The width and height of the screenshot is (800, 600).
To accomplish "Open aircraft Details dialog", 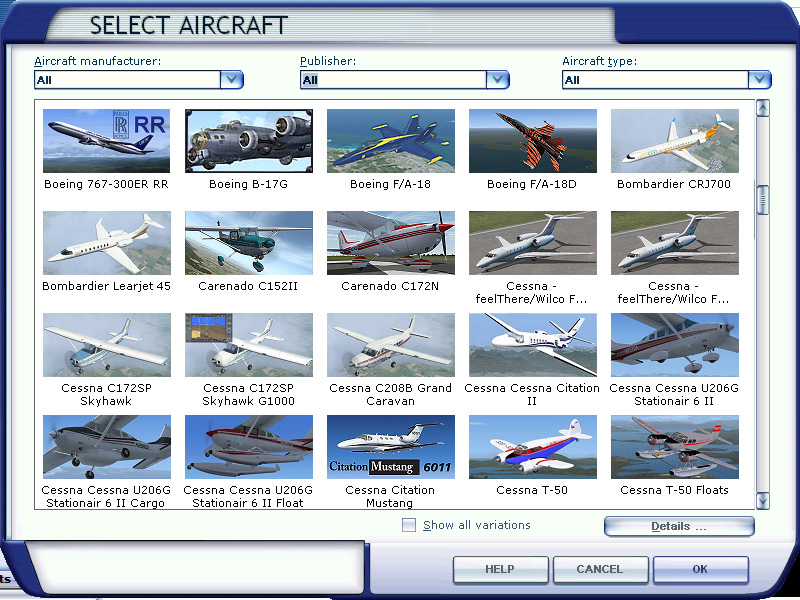I will 679,527.
